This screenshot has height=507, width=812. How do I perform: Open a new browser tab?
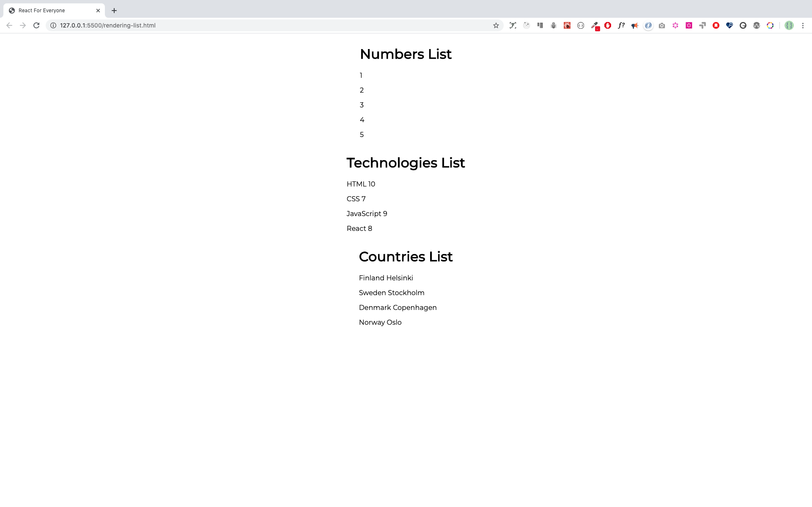[x=114, y=11]
